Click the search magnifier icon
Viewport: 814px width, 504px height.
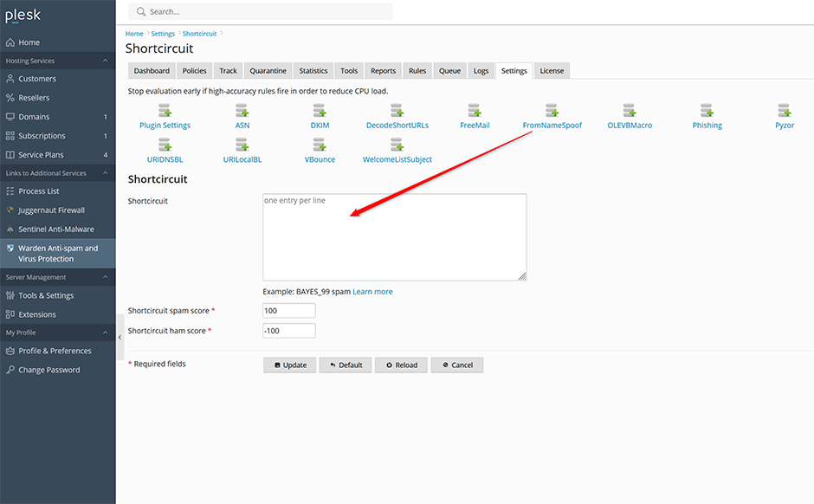point(140,11)
